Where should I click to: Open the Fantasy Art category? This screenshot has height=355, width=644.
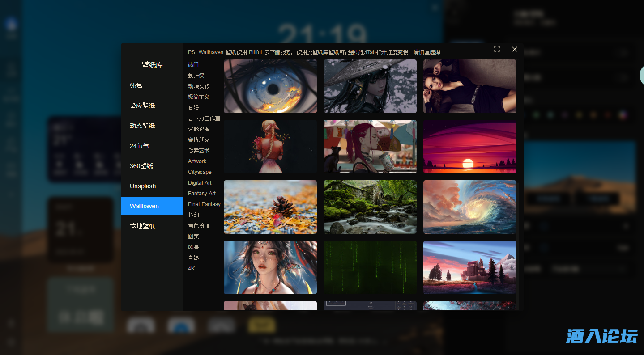click(x=202, y=194)
